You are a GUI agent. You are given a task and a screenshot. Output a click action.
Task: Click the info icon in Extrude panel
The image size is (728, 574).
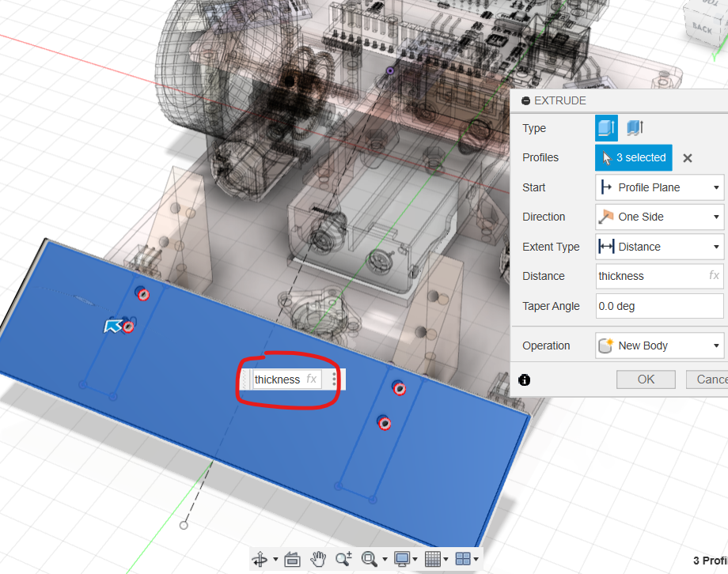click(x=524, y=380)
